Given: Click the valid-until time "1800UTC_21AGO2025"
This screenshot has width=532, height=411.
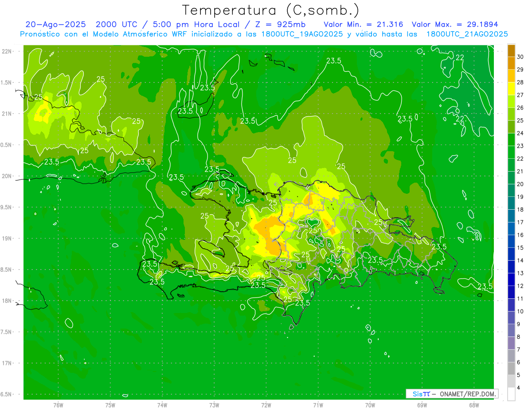Looking at the screenshot, I should pos(467,34).
